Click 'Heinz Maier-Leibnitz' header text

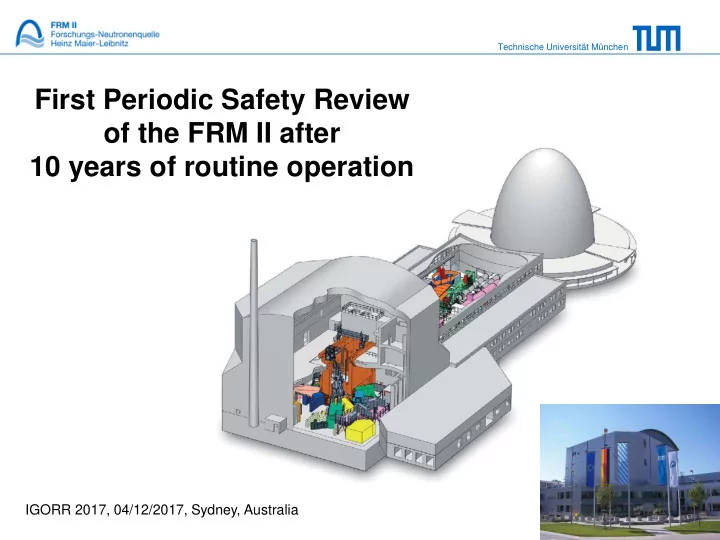[x=90, y=44]
